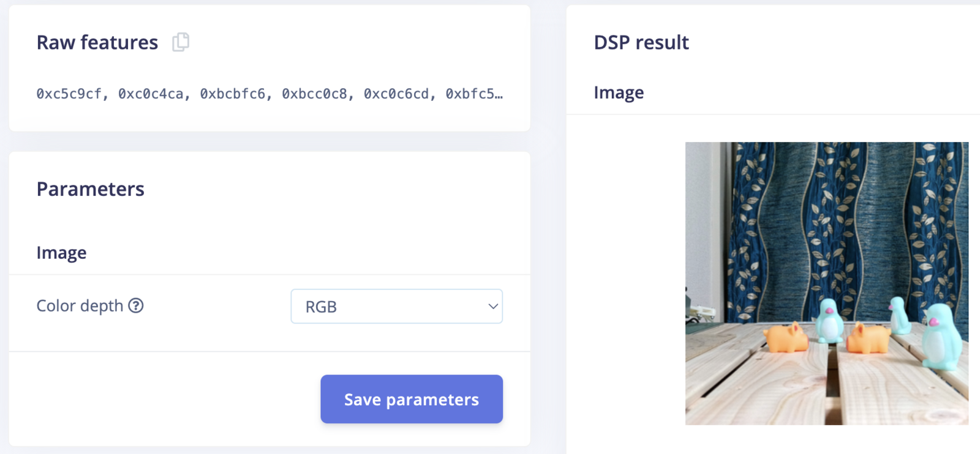Click the blue leaf-pattern curtain in the image

(x=845, y=226)
